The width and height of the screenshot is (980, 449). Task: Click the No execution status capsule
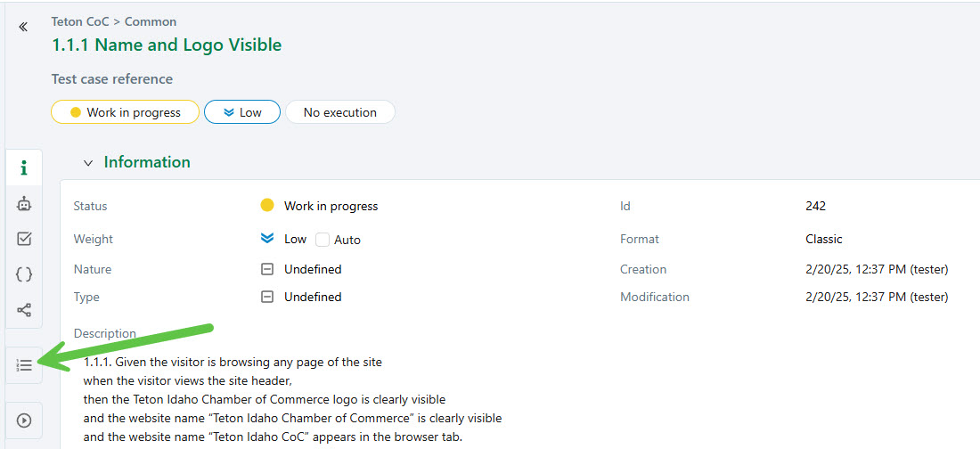(x=339, y=112)
